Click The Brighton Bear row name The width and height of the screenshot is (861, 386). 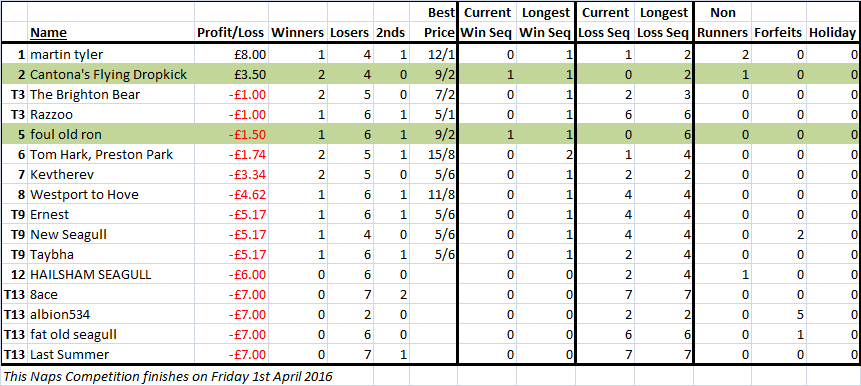pyautogui.click(x=110, y=94)
